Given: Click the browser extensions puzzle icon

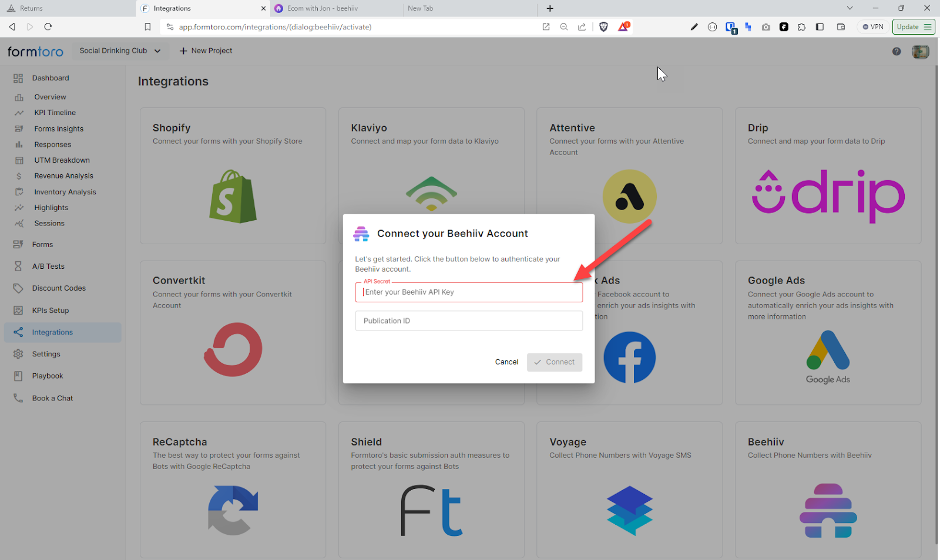Looking at the screenshot, I should coord(801,27).
